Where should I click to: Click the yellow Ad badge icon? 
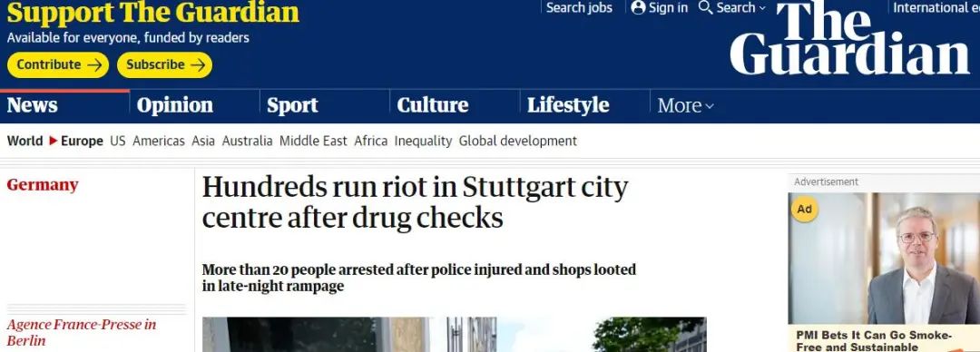(804, 209)
